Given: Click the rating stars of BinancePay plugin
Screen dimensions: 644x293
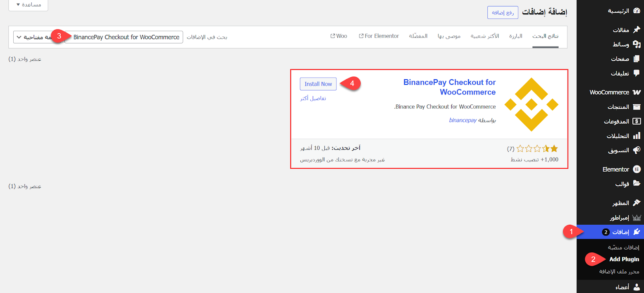Looking at the screenshot, I should (537, 149).
